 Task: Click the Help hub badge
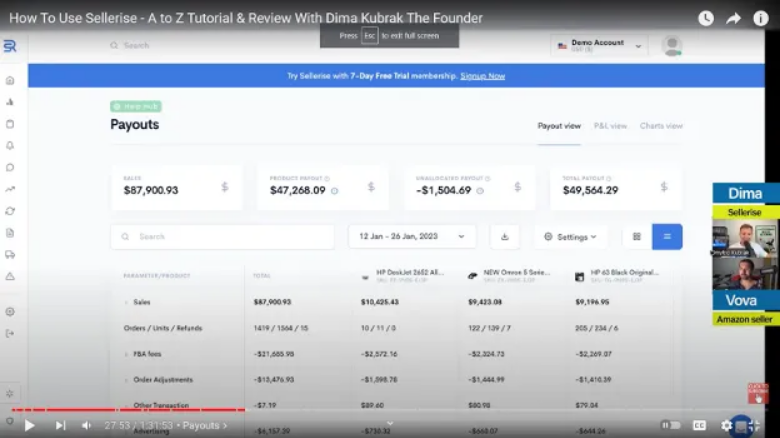136,106
